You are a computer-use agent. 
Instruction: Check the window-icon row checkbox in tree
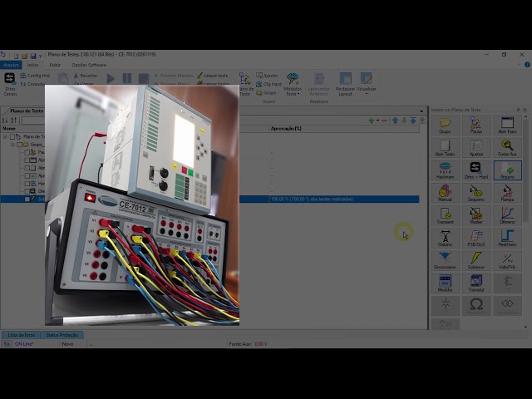click(27, 160)
